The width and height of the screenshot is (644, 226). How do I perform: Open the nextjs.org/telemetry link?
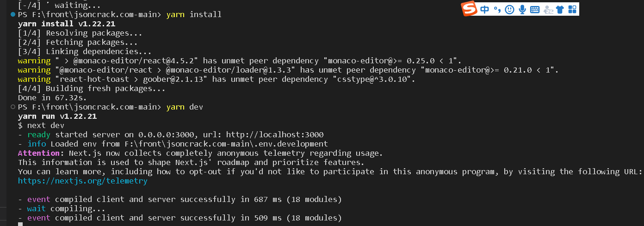pyautogui.click(x=82, y=181)
